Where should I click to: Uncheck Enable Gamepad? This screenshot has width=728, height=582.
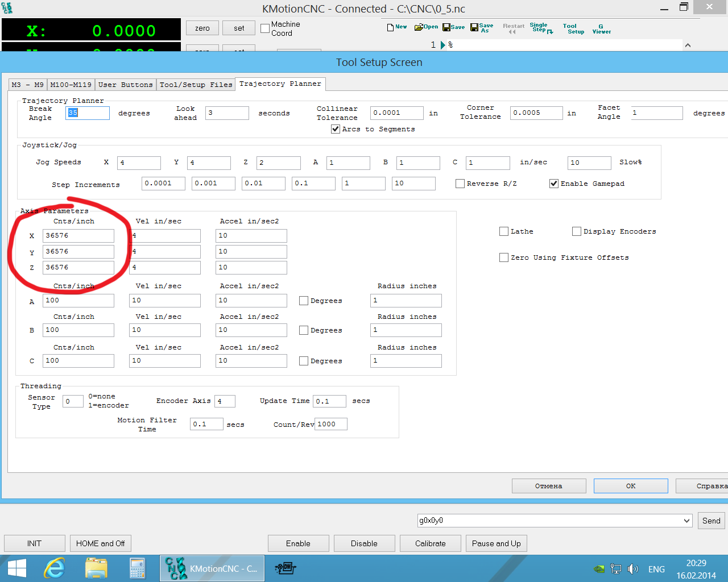[554, 184]
